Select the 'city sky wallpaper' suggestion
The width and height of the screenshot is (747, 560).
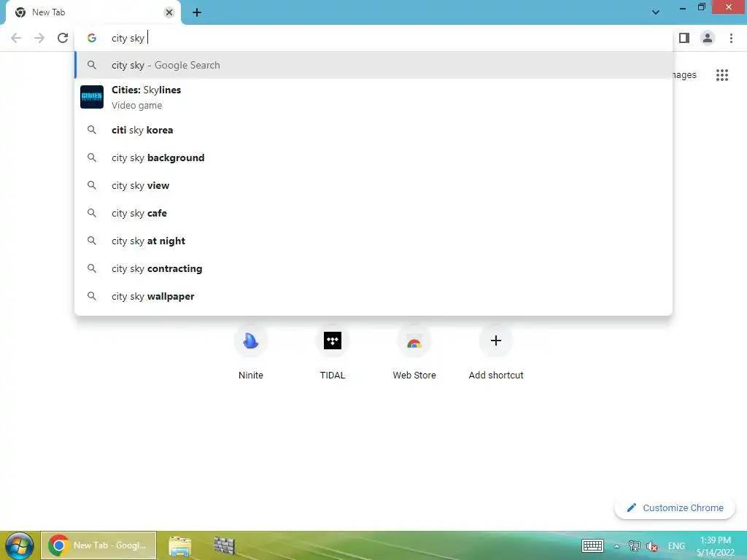click(x=373, y=296)
